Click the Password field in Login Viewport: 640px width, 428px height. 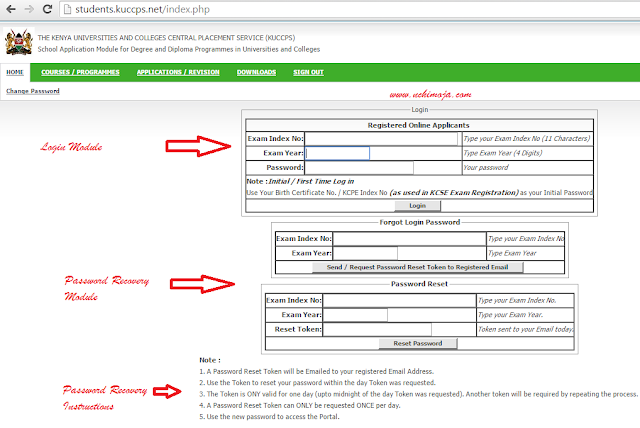click(x=359, y=168)
